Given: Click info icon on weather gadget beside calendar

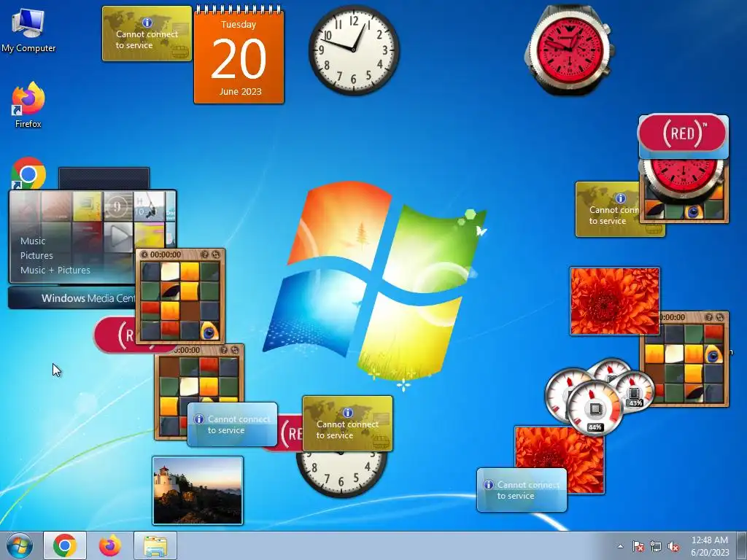Looking at the screenshot, I should [147, 23].
